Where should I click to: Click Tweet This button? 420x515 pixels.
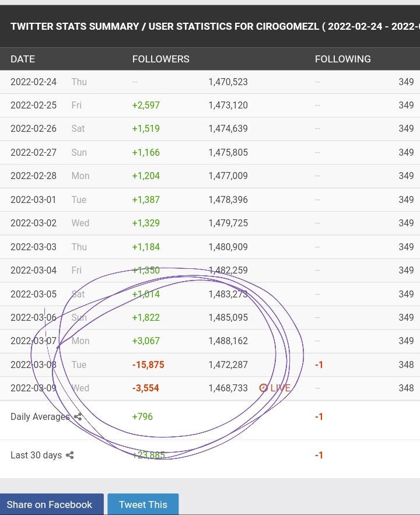coord(143,504)
